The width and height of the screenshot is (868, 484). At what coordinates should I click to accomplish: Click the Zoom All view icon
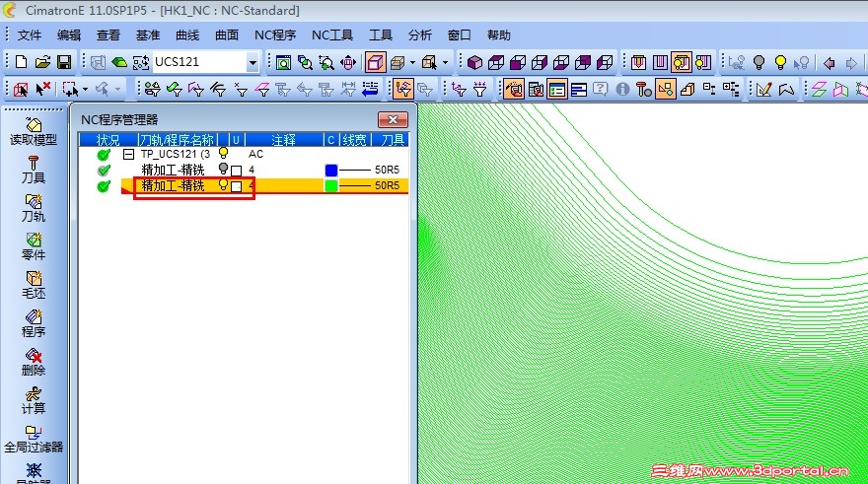click(283, 62)
